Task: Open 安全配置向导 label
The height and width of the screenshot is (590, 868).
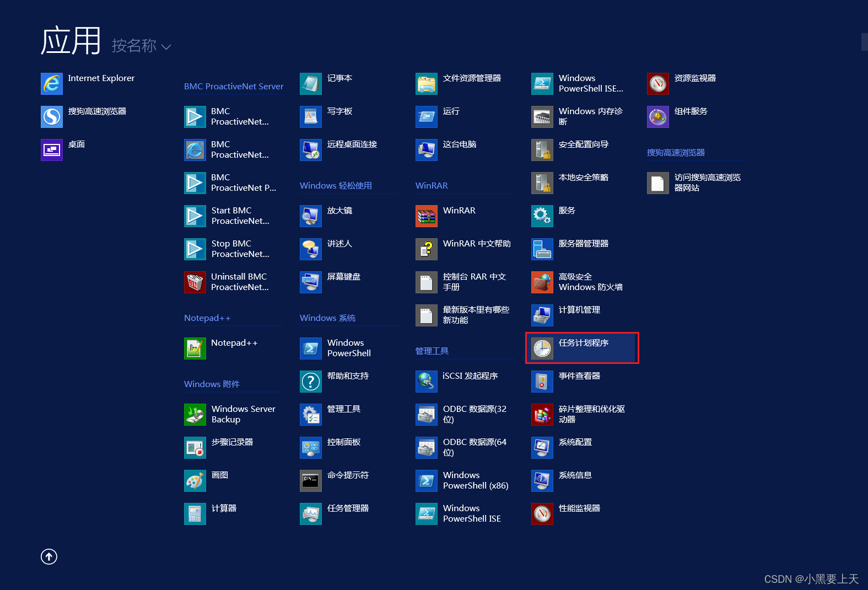Action: pyautogui.click(x=584, y=144)
